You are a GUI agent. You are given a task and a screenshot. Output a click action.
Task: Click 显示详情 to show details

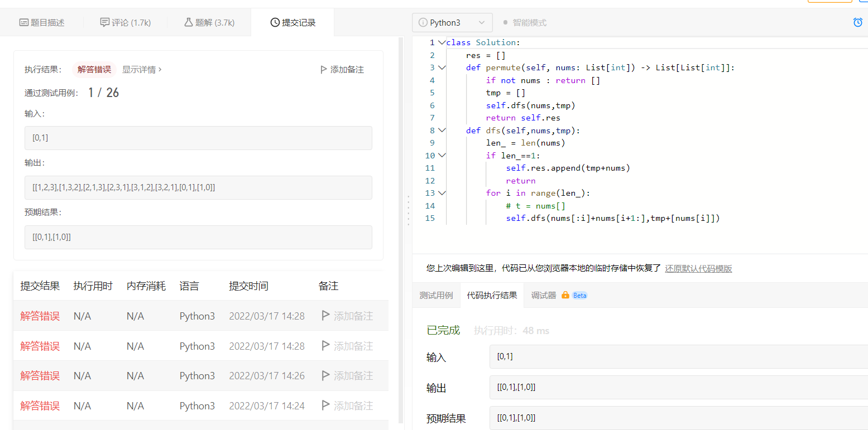click(142, 70)
